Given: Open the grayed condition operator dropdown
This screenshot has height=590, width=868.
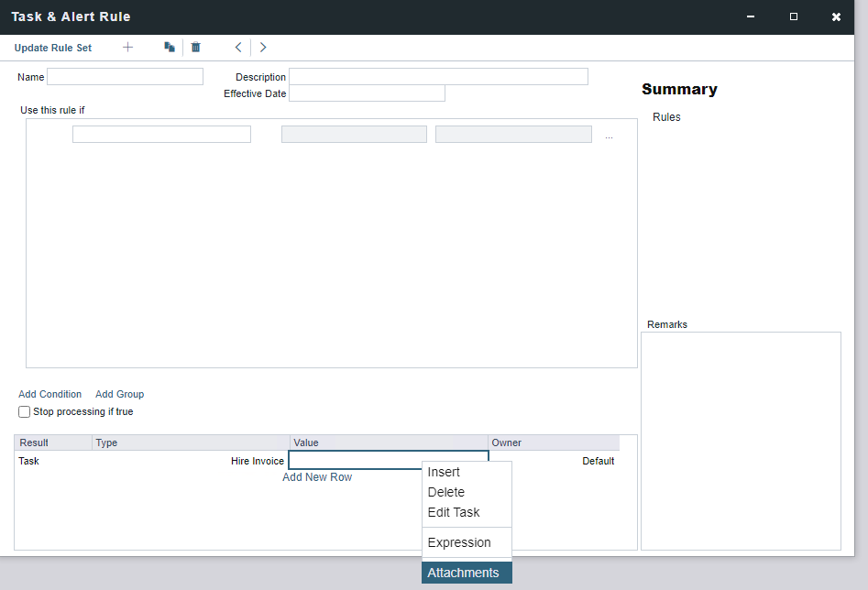Looking at the screenshot, I should point(354,135).
